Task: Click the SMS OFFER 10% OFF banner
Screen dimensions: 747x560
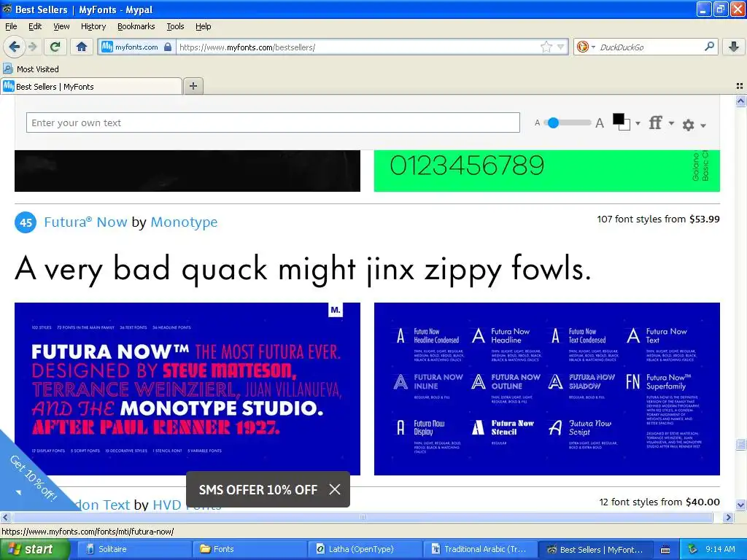Action: click(x=258, y=489)
